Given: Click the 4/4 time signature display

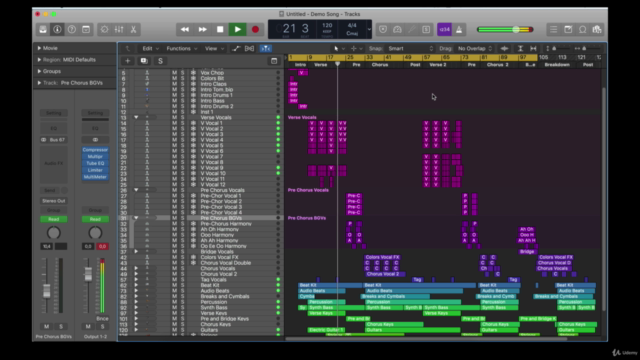Looking at the screenshot, I should click(x=352, y=25).
